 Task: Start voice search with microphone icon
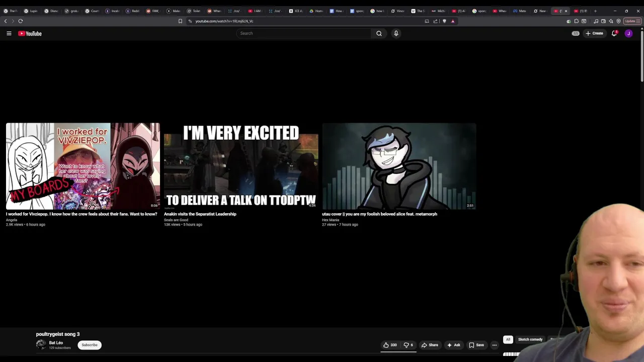coord(396,33)
